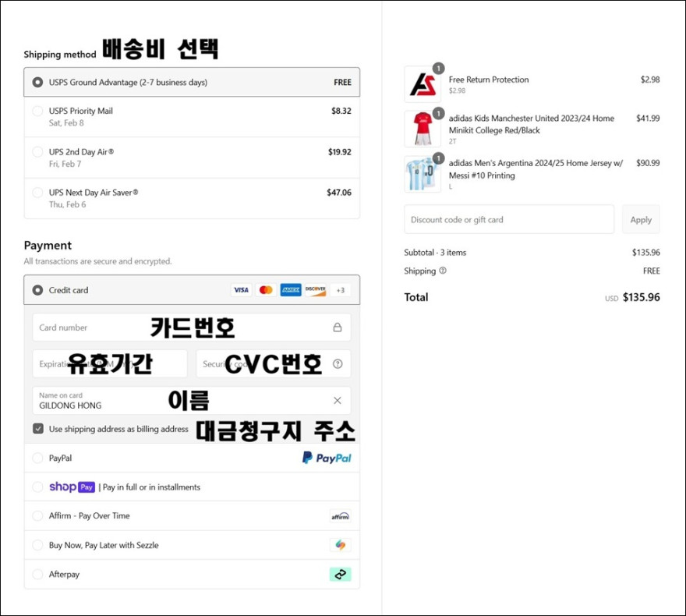Click the adidas Kids Manchester United item name
Screen dimensions: 686x616
[x=532, y=124]
